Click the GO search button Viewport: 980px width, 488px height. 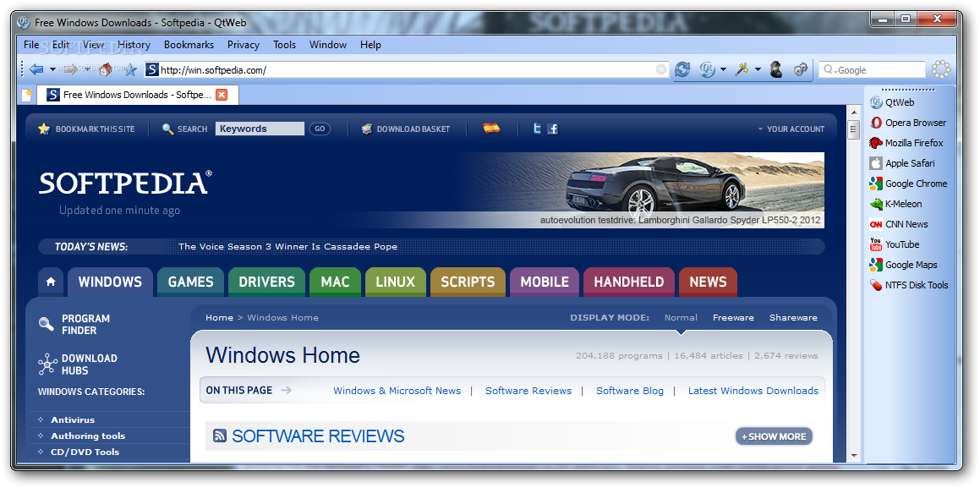tap(320, 129)
